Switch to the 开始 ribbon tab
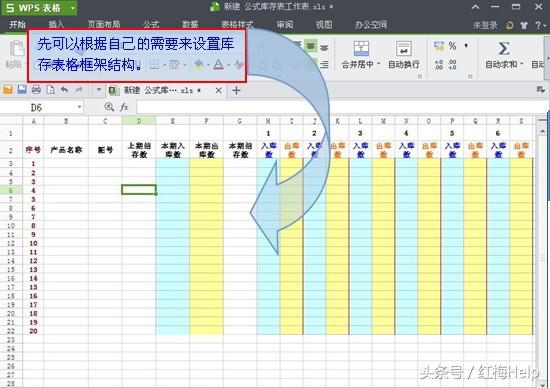The width and height of the screenshot is (550, 388). 18,25
